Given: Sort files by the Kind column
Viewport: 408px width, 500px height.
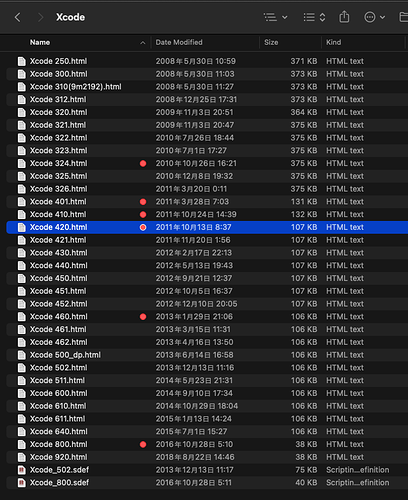Looking at the screenshot, I should coord(333,42).
